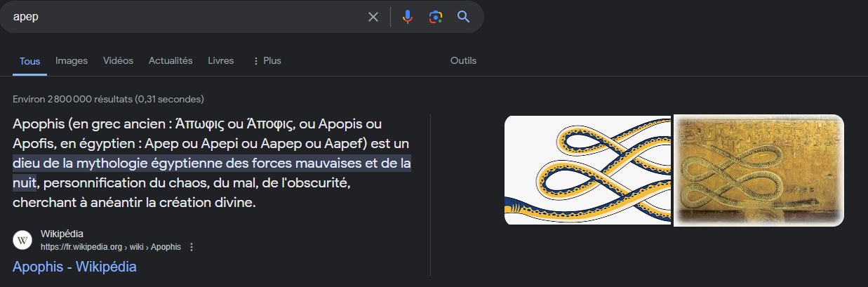Viewport: 868px width, 287px height.
Task: Open the blue and yellow serpent illustration
Action: click(588, 170)
